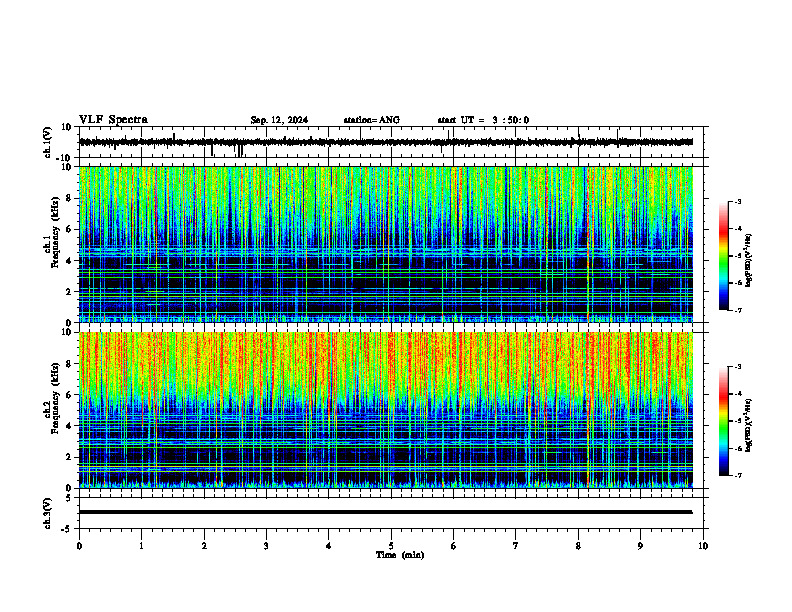This screenshot has height=612, width=792.
Task: Click time axis tick label "2"
Action: coord(204,546)
